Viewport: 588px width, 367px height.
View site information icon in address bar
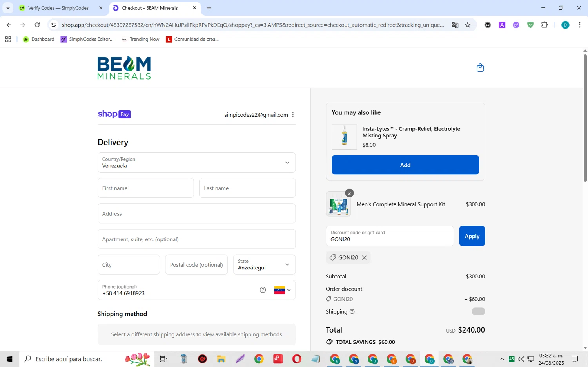[x=54, y=25]
